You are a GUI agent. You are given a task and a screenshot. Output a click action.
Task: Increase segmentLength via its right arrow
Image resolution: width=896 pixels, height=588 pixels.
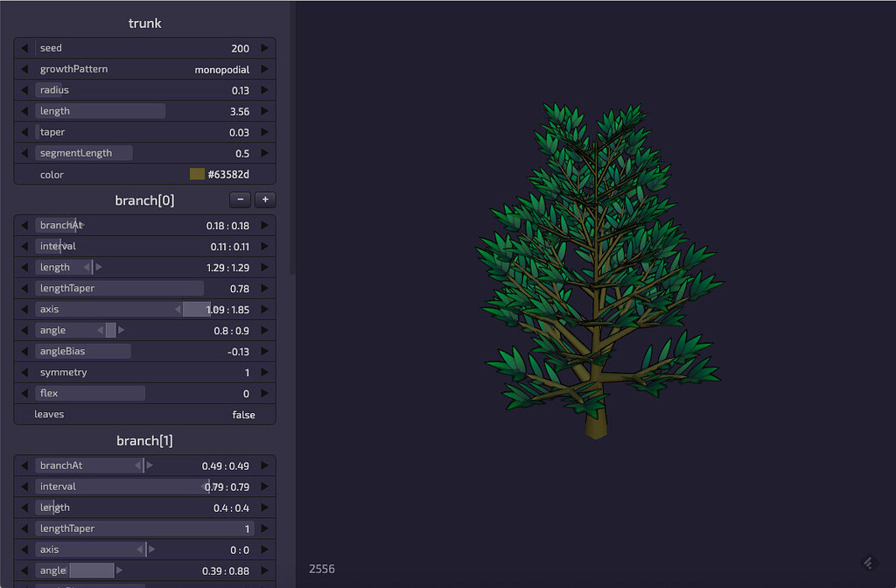point(265,152)
